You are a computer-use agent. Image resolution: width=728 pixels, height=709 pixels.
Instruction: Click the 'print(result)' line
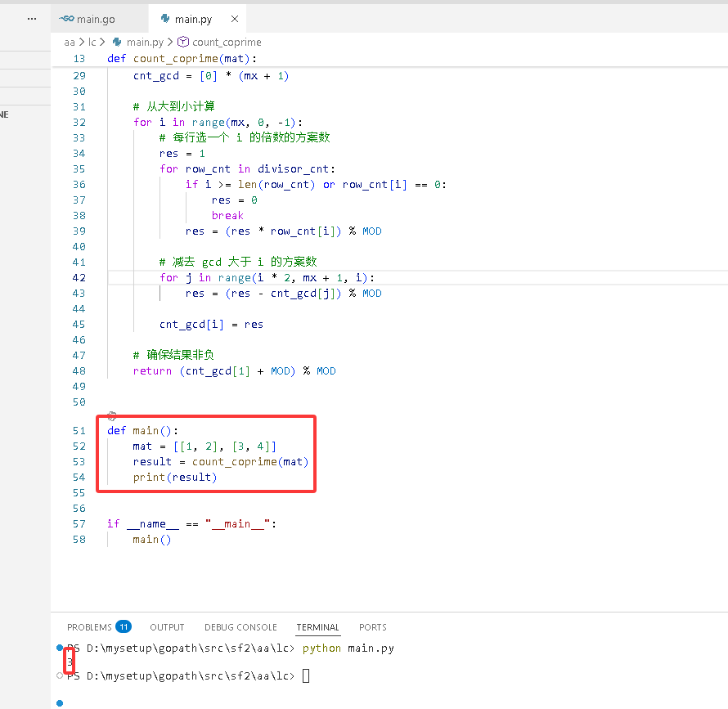pos(175,478)
